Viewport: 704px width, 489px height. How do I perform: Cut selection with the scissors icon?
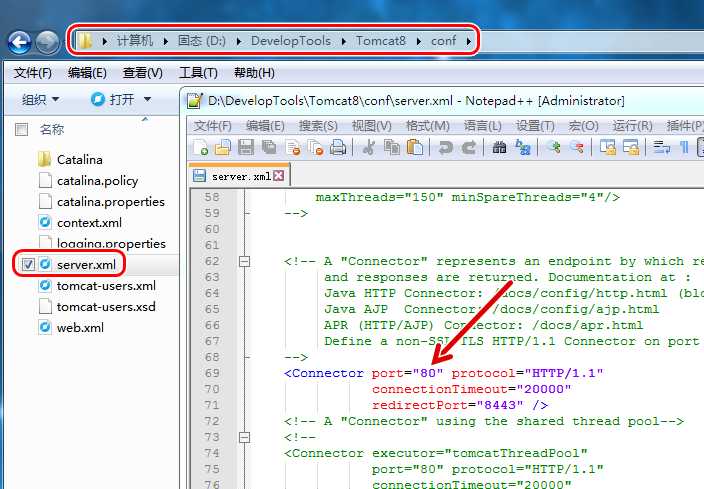[369, 147]
